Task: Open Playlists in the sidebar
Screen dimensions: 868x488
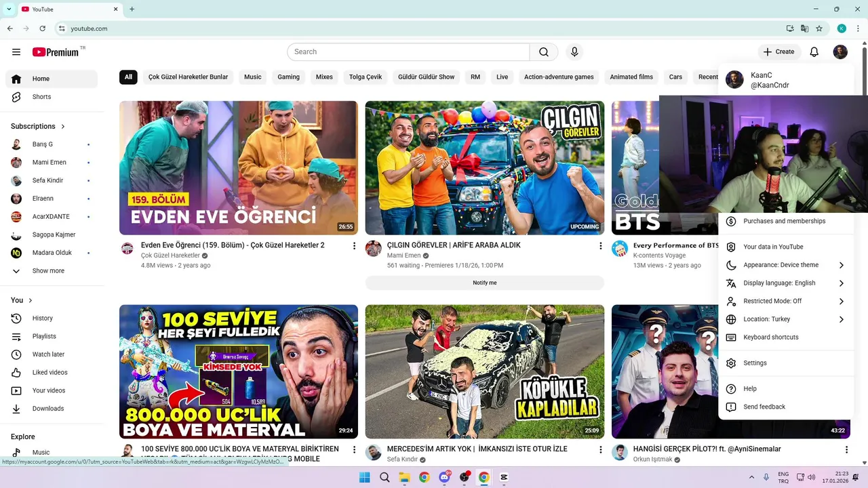Action: coord(52,336)
